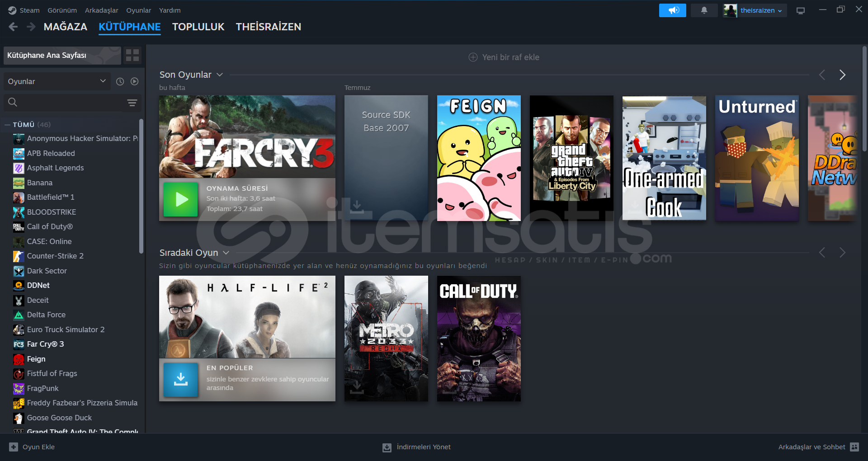The width and height of the screenshot is (868, 461).
Task: Sort by recent activity clock icon
Action: 120,81
